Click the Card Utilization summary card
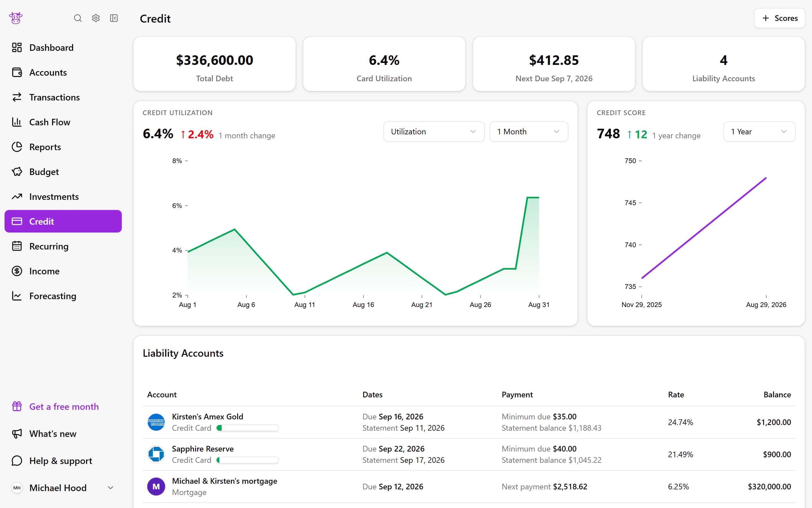 tap(384, 64)
